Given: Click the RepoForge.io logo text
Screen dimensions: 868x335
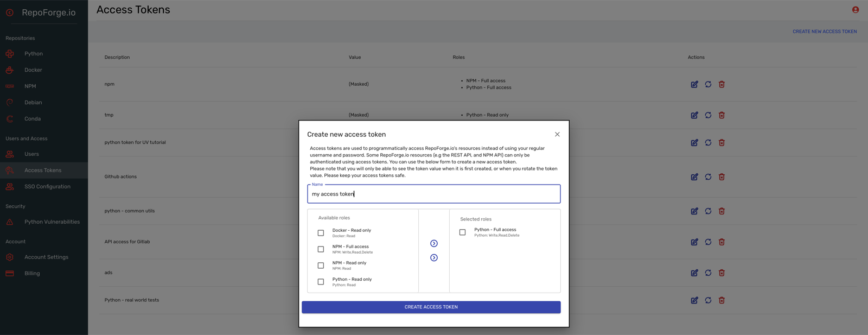Looking at the screenshot, I should [49, 12].
